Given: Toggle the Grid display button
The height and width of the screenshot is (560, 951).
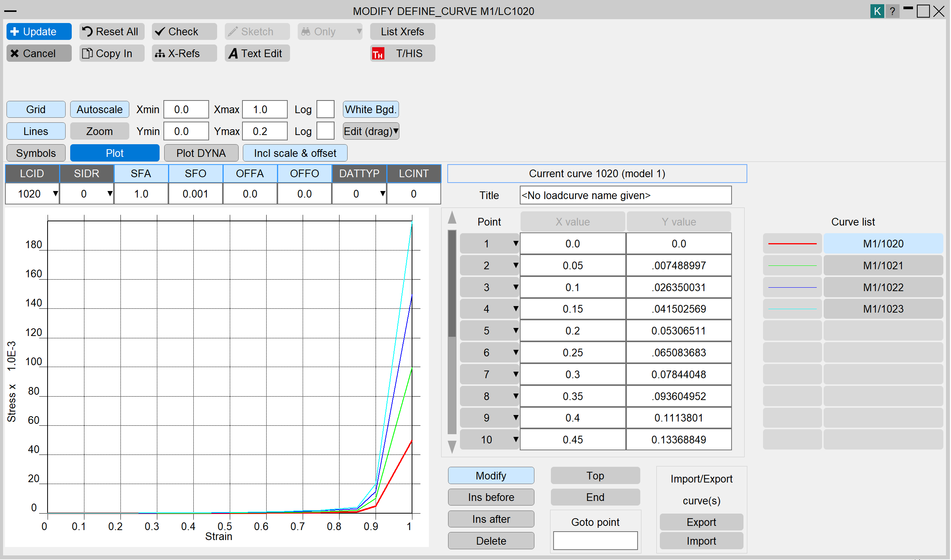Looking at the screenshot, I should (36, 110).
